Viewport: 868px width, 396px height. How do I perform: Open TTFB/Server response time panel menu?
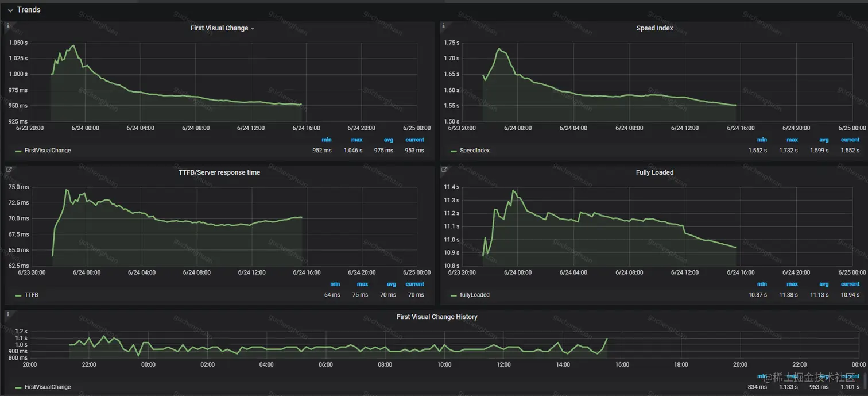click(x=219, y=172)
